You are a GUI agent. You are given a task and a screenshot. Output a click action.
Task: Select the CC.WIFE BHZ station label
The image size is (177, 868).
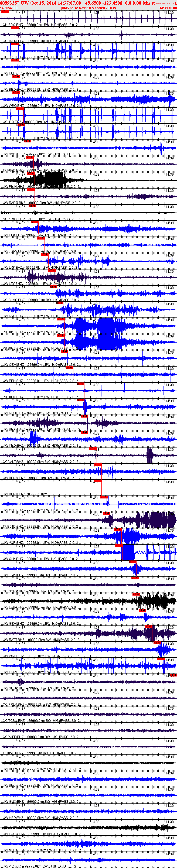pos(40,737)
